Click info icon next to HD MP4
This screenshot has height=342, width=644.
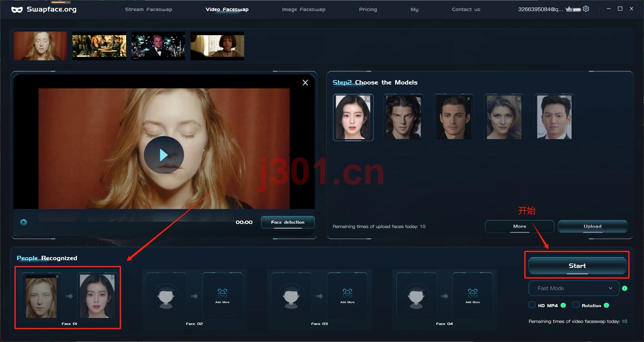tap(563, 305)
